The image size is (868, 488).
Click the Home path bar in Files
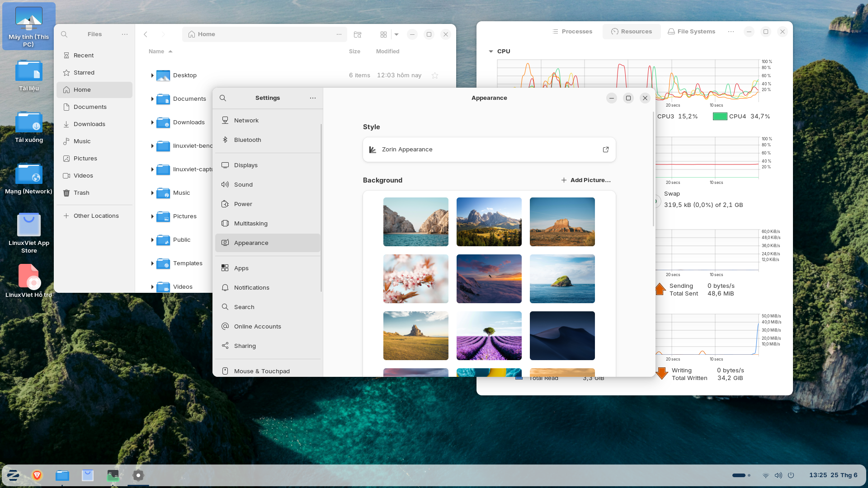(x=264, y=34)
